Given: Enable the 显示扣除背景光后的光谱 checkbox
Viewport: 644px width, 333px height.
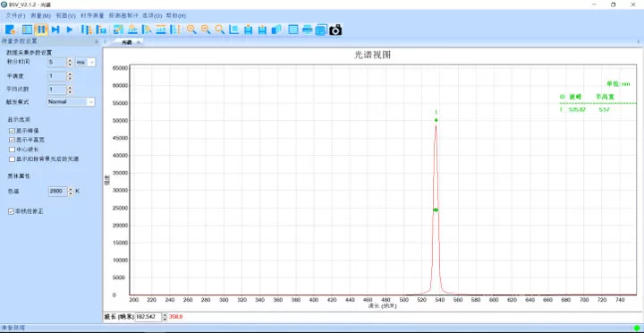Looking at the screenshot, I should (x=12, y=158).
